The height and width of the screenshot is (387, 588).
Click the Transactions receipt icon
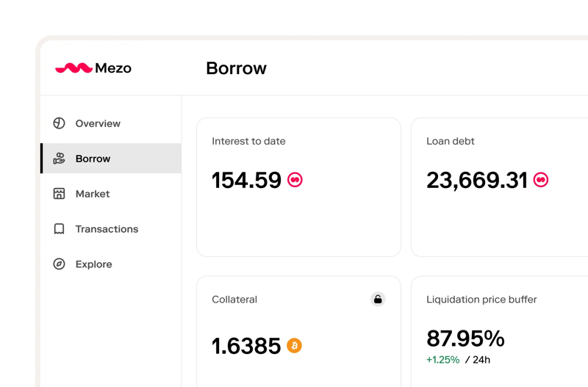click(60, 229)
